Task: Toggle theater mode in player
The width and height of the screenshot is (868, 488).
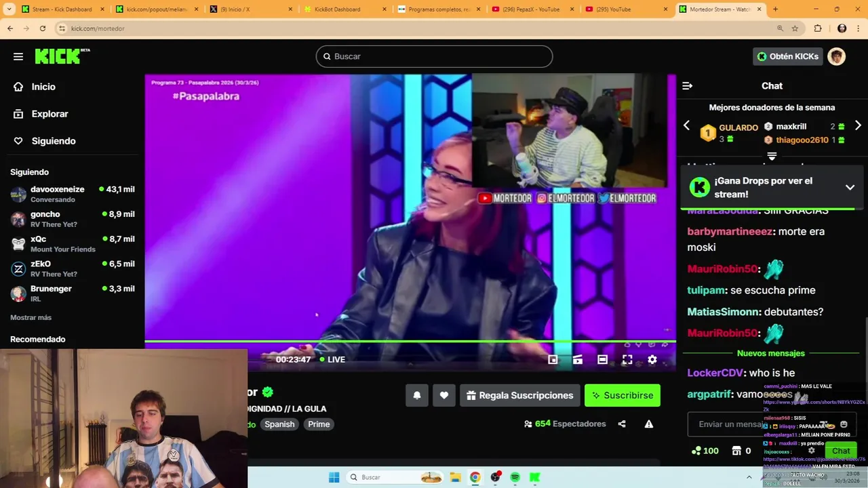Action: click(602, 360)
